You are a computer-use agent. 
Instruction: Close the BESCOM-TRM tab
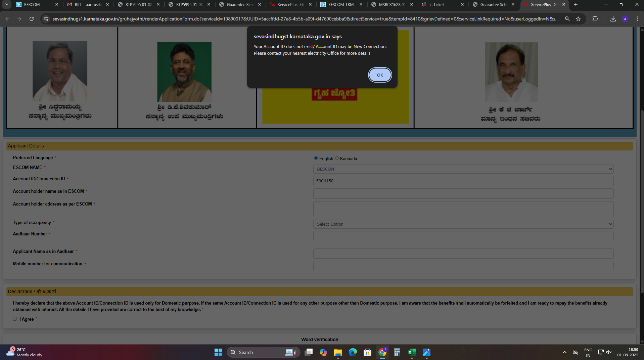(x=361, y=4)
